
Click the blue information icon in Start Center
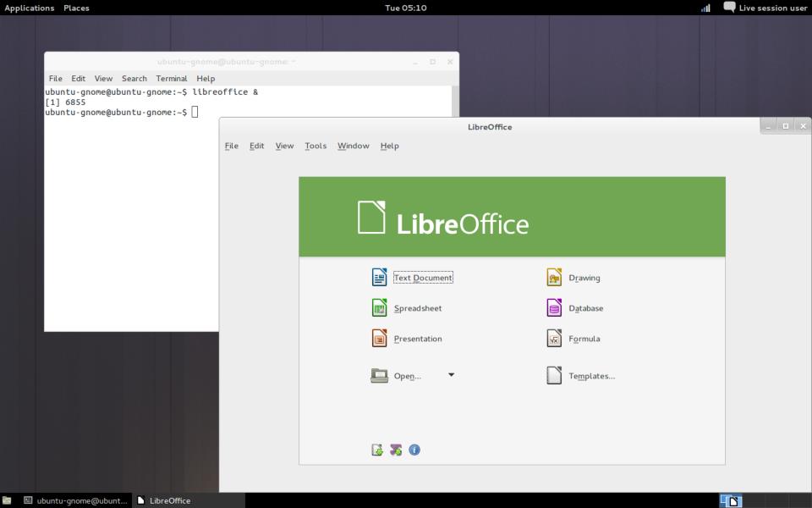(x=414, y=450)
